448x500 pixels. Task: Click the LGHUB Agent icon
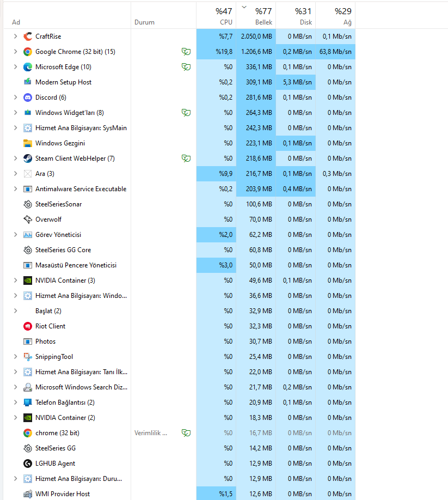click(x=28, y=464)
